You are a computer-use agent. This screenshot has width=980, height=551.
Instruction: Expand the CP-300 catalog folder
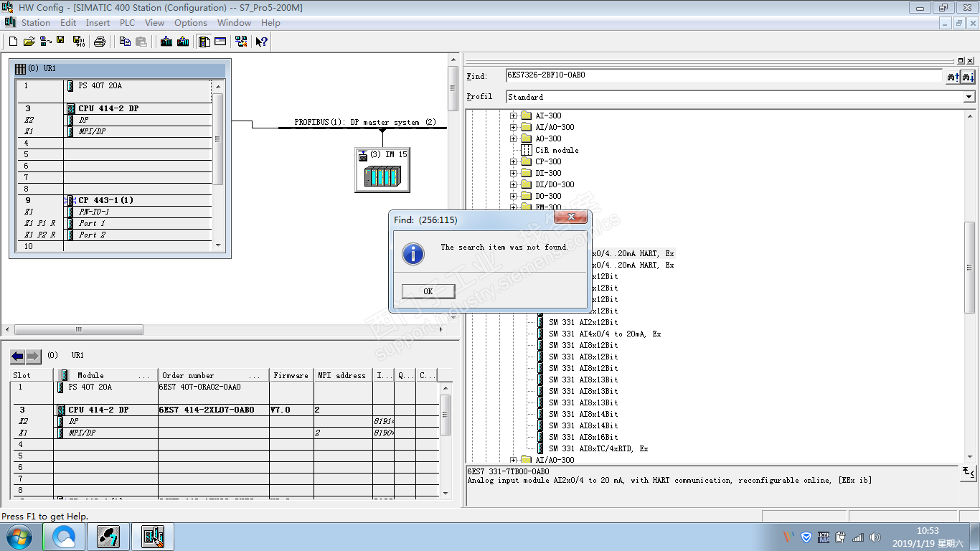[513, 161]
